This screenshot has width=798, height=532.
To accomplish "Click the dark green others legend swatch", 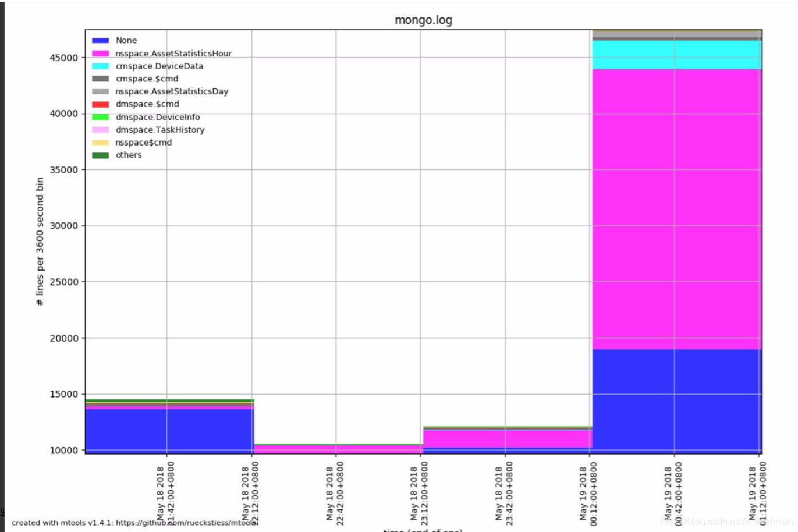I will 100,155.
